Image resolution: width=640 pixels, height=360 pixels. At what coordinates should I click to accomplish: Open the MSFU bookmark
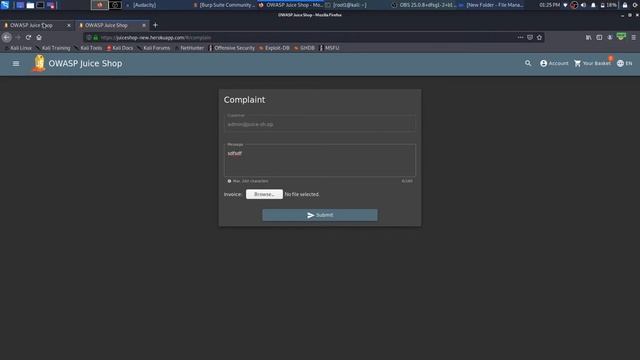329,48
